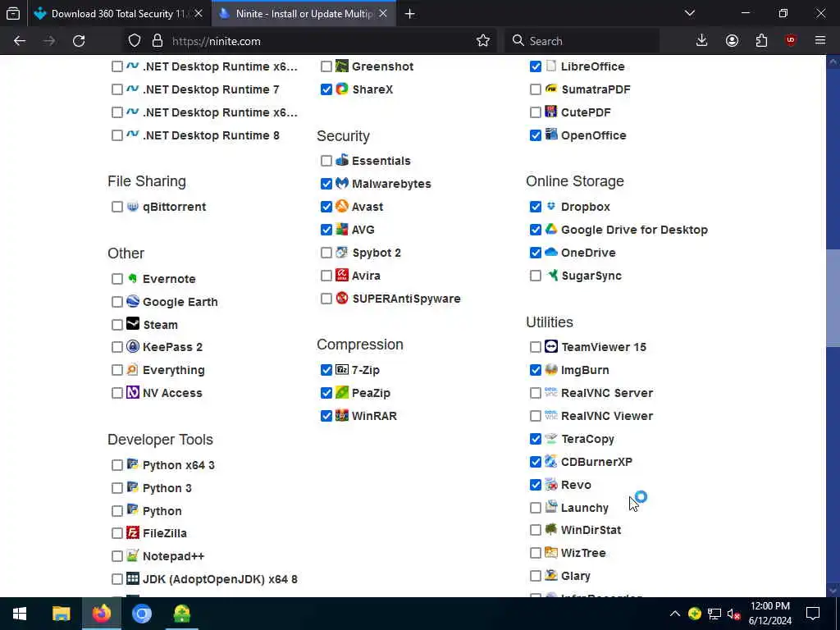Uncheck the ImgBurn checkbox

point(535,370)
